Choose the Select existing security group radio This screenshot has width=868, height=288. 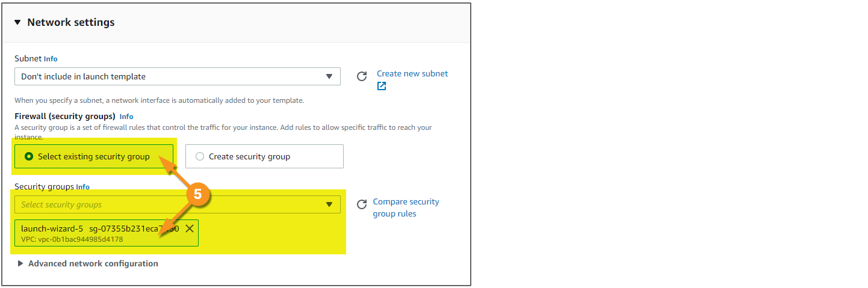point(29,156)
